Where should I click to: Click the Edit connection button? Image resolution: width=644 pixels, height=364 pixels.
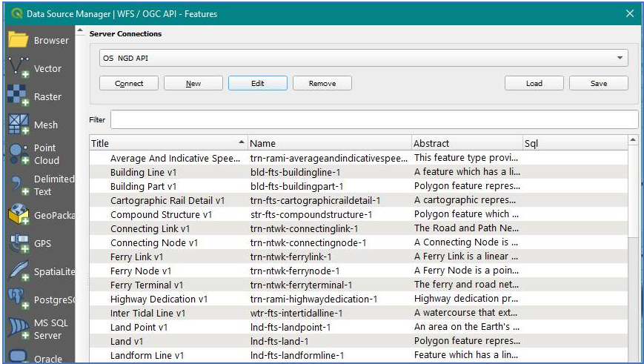pyautogui.click(x=257, y=83)
